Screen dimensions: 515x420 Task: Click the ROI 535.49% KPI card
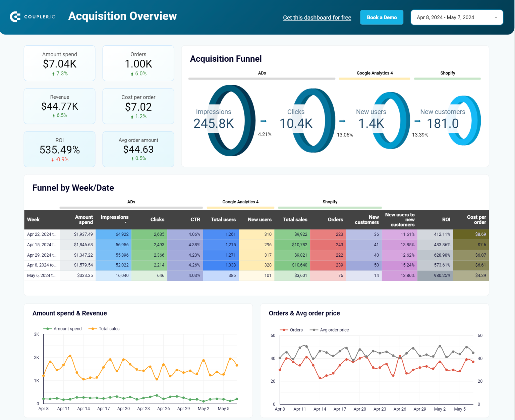59,149
